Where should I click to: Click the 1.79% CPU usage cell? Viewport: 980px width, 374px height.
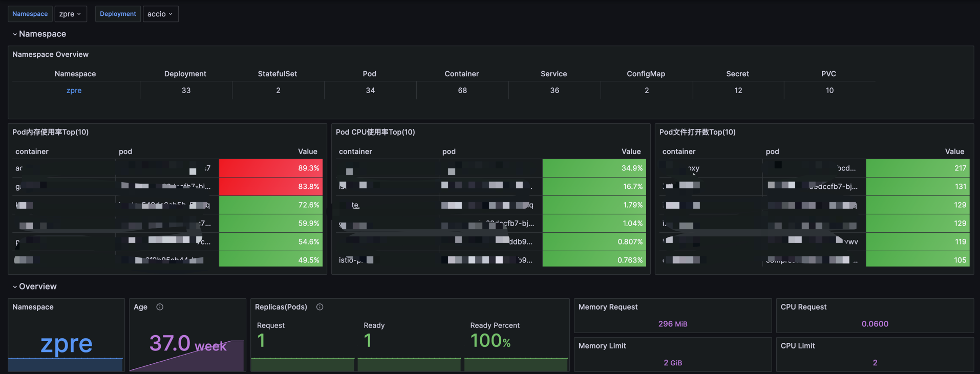(594, 205)
